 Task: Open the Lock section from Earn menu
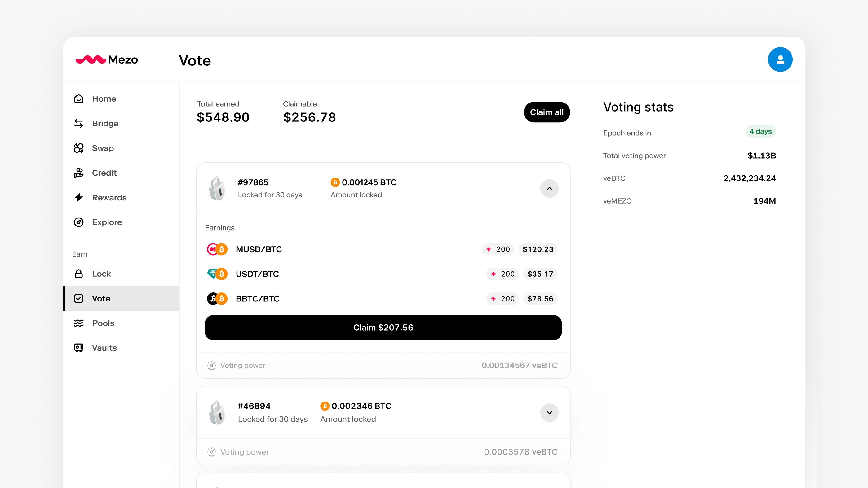point(101,274)
